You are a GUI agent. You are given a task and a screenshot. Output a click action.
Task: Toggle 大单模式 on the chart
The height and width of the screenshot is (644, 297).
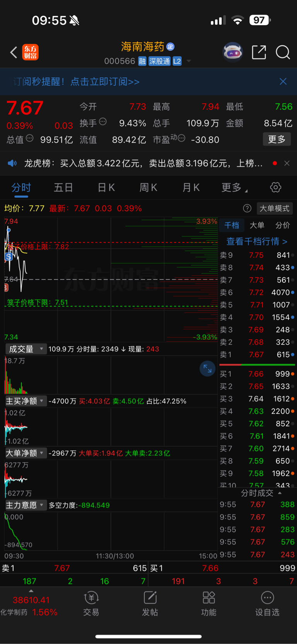[275, 208]
